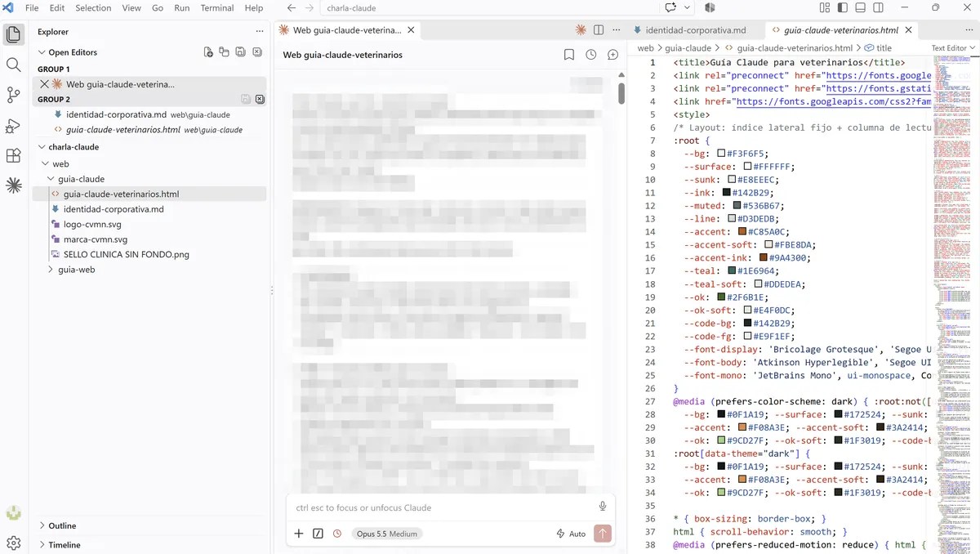Send the message with the arrow button

coord(603,534)
